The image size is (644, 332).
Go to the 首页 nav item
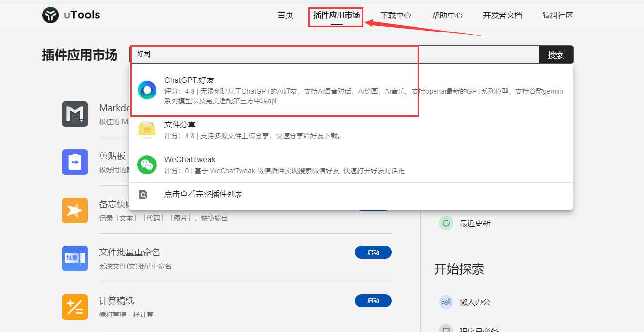pyautogui.click(x=285, y=15)
